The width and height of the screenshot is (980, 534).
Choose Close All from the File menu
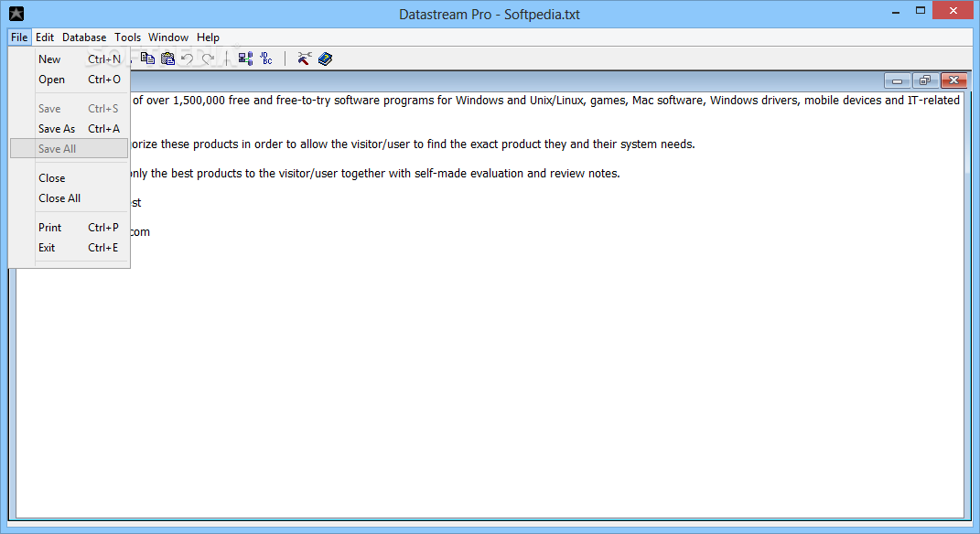70,198
